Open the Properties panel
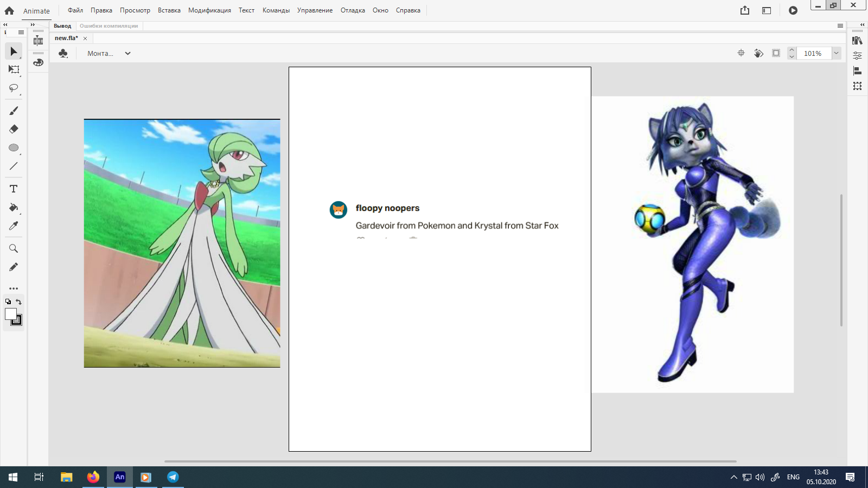Viewport: 868px width, 488px height. (x=857, y=55)
